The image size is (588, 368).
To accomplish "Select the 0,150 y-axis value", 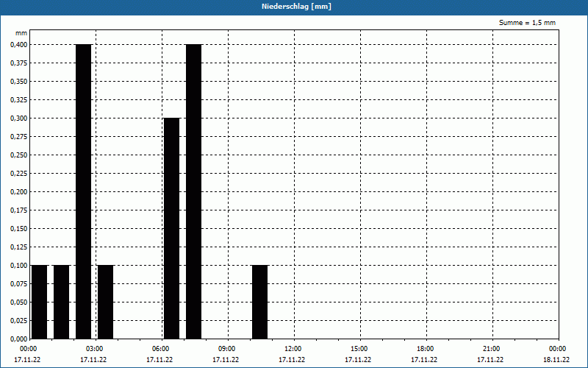I will pos(19,229).
